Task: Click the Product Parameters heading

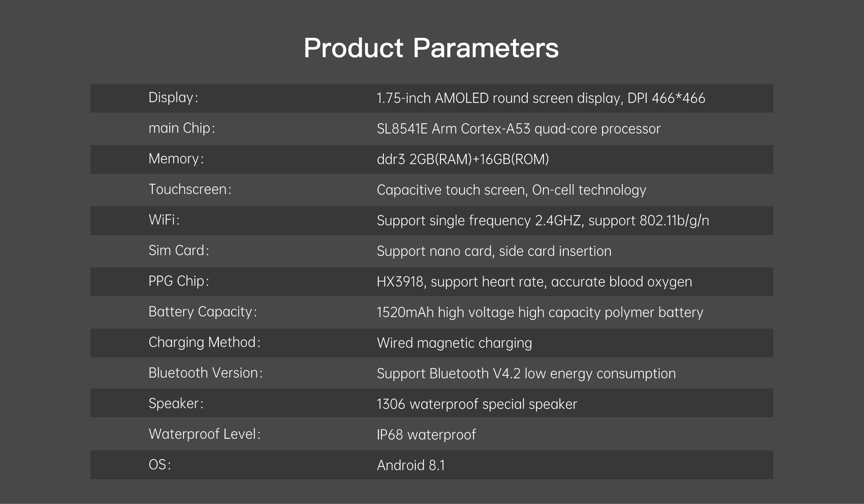Action: 431,48
